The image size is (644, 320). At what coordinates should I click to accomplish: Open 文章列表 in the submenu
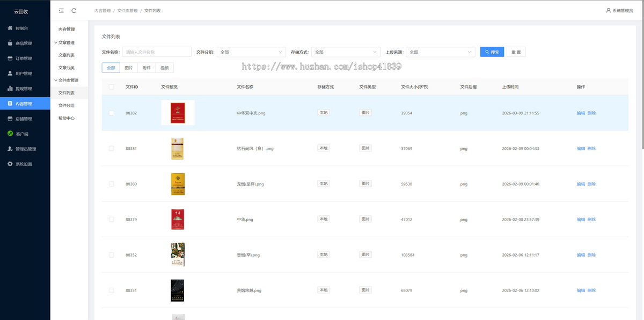click(x=67, y=55)
